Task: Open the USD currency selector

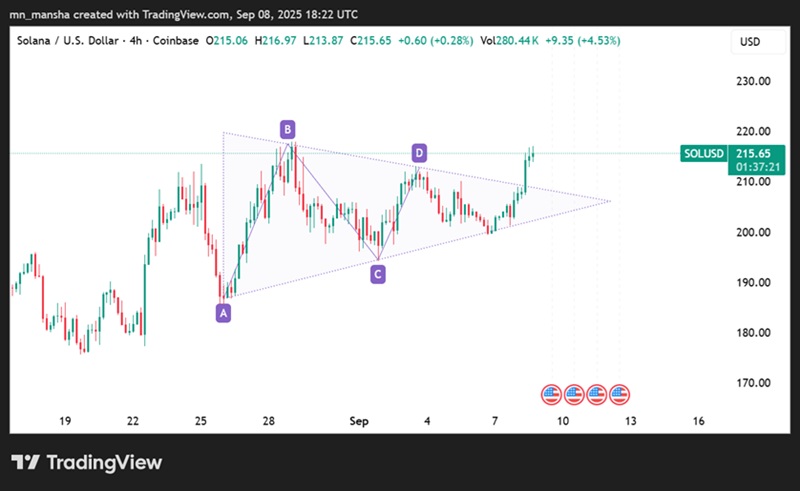Action: coord(749,44)
